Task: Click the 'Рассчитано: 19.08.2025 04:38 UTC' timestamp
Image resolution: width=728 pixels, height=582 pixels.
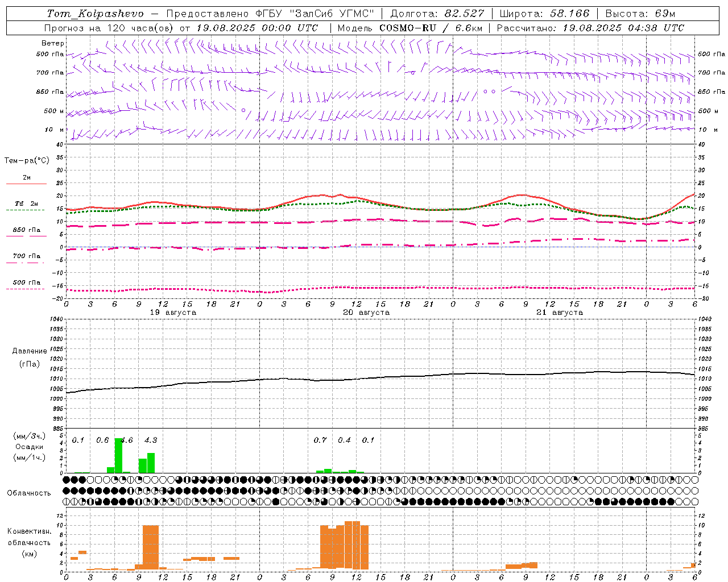Action: tap(590, 28)
